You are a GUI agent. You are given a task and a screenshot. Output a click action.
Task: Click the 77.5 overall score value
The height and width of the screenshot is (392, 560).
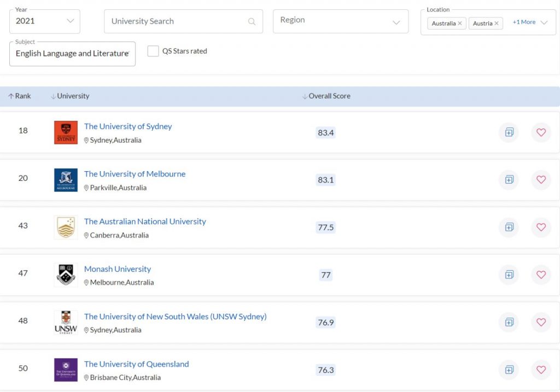pyautogui.click(x=326, y=227)
